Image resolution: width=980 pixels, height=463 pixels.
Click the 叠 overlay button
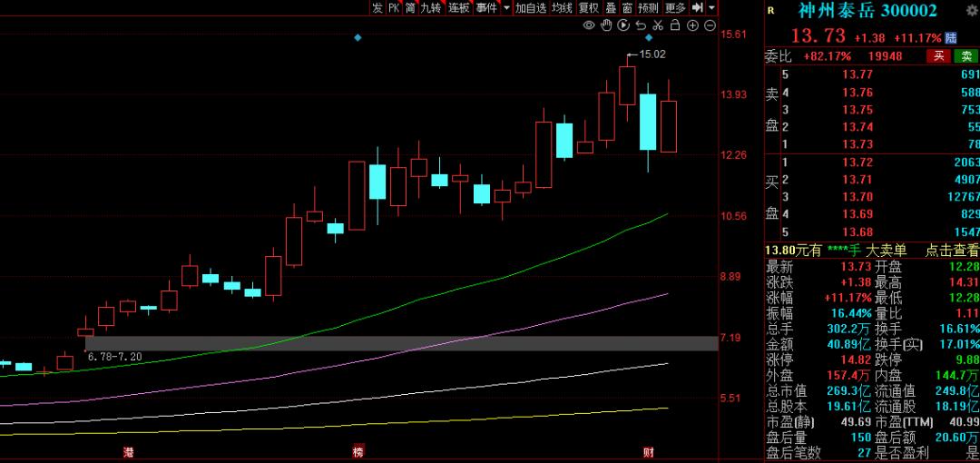tap(611, 7)
